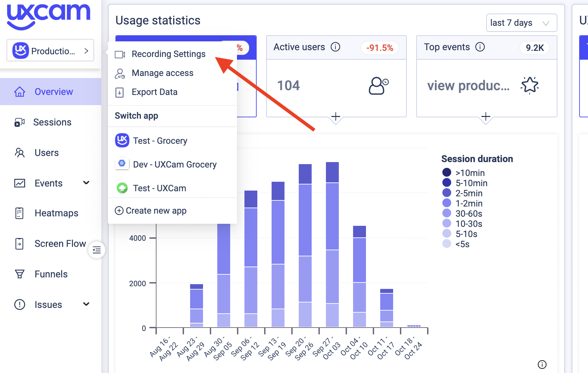Open the last 7 days dropdown
Viewport: 588px width, 373px height.
tap(521, 23)
